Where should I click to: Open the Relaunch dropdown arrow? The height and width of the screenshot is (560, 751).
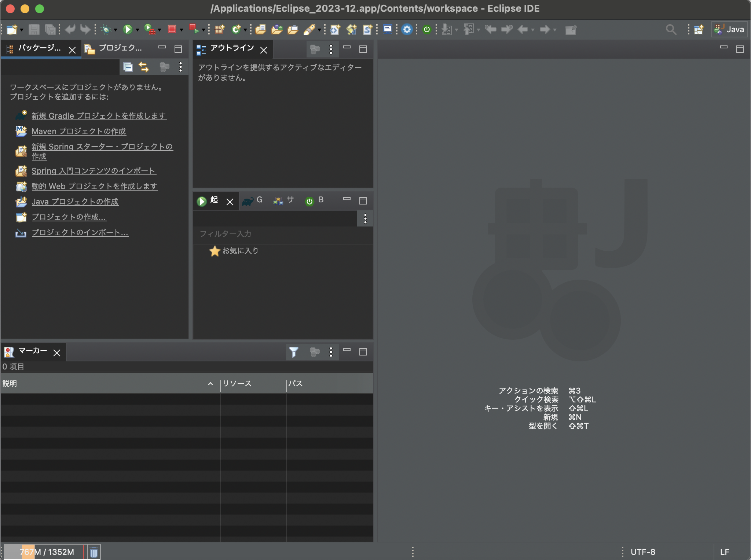tap(203, 30)
